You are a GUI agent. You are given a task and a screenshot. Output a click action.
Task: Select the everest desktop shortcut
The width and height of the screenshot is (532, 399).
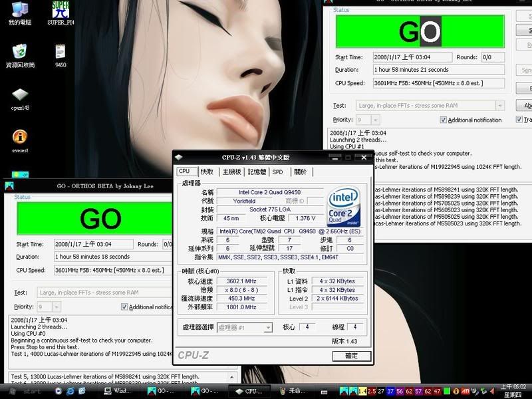20,141
